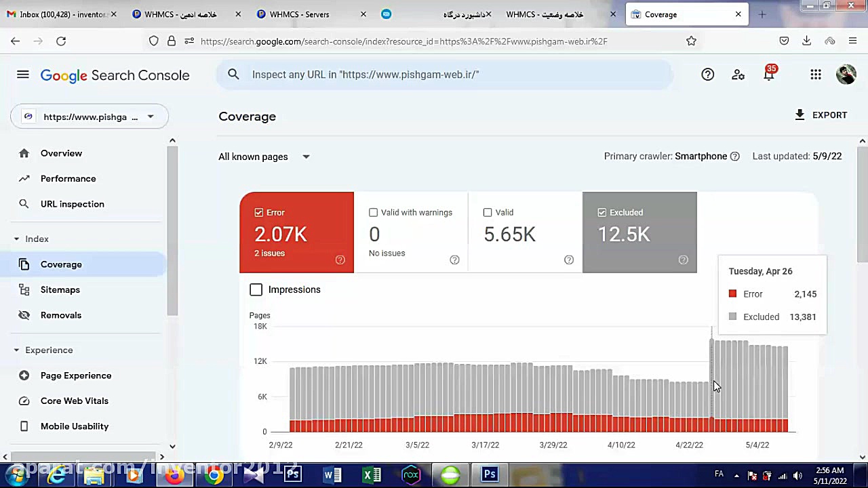
Task: Open the Sitemaps page
Action: 60,289
